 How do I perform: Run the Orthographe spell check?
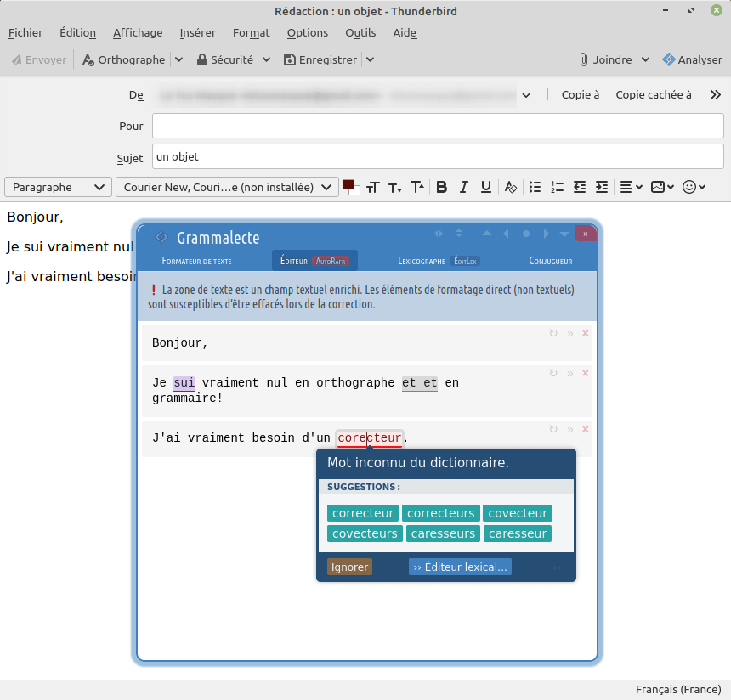coord(123,59)
